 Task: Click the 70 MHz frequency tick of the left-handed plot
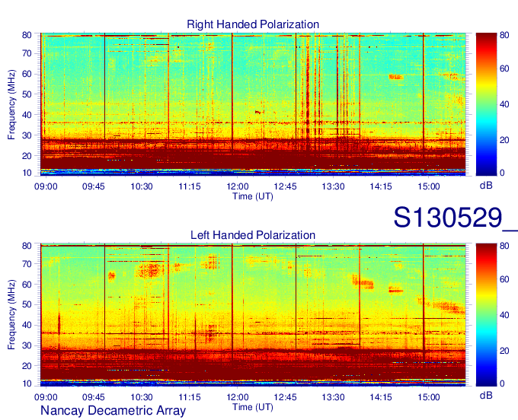click(x=27, y=264)
